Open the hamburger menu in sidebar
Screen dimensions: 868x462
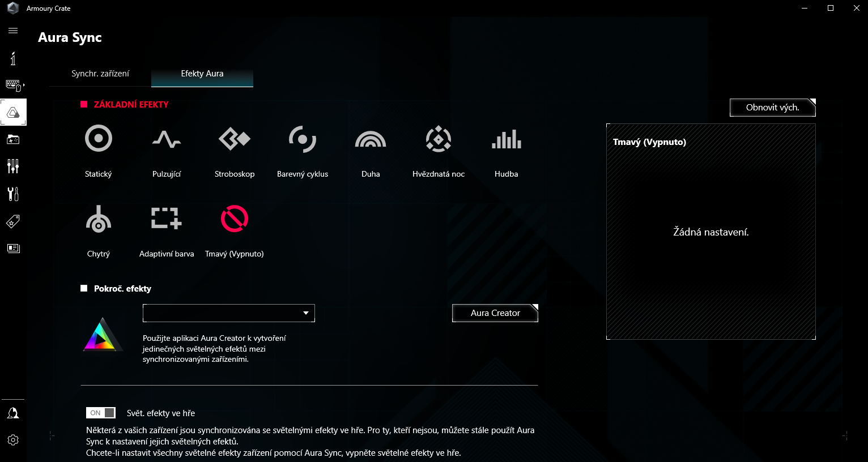(13, 31)
